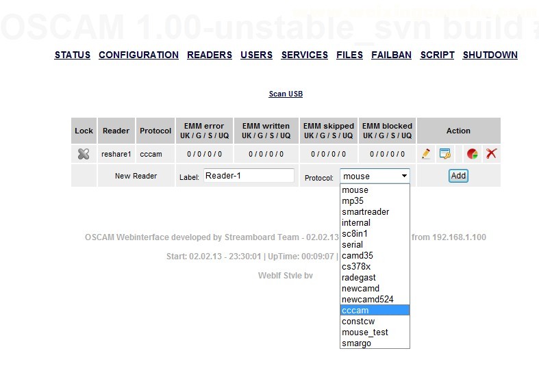539x392 pixels.
Task: Click the New Reader label text
Action: (136, 176)
